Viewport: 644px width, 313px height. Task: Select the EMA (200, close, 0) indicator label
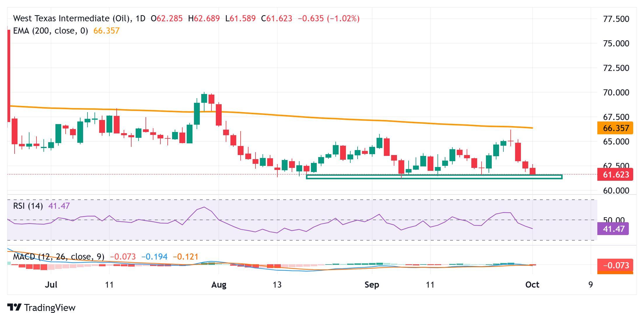(51, 31)
